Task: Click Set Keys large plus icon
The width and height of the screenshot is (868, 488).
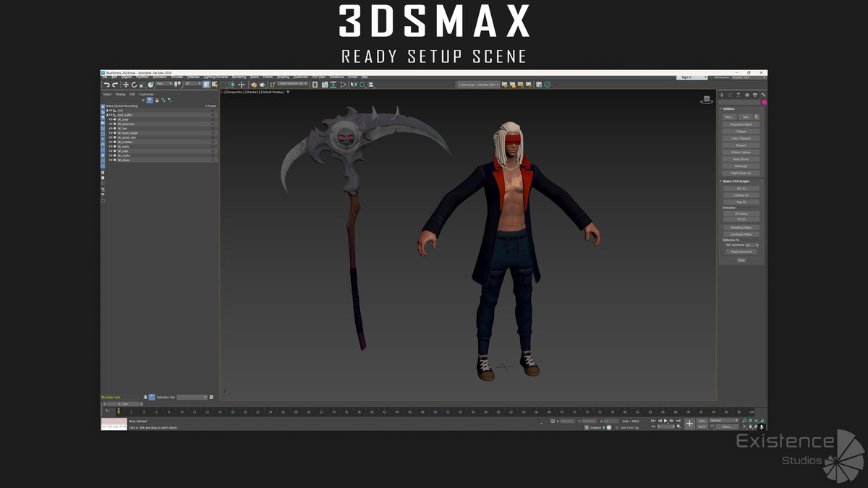Action: point(689,424)
